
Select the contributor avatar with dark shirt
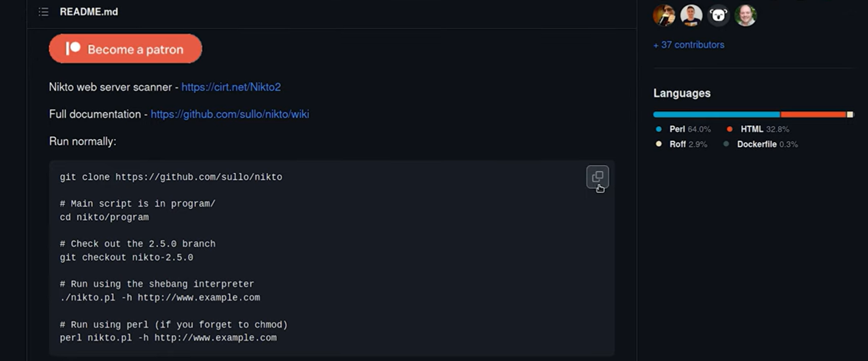click(x=691, y=15)
